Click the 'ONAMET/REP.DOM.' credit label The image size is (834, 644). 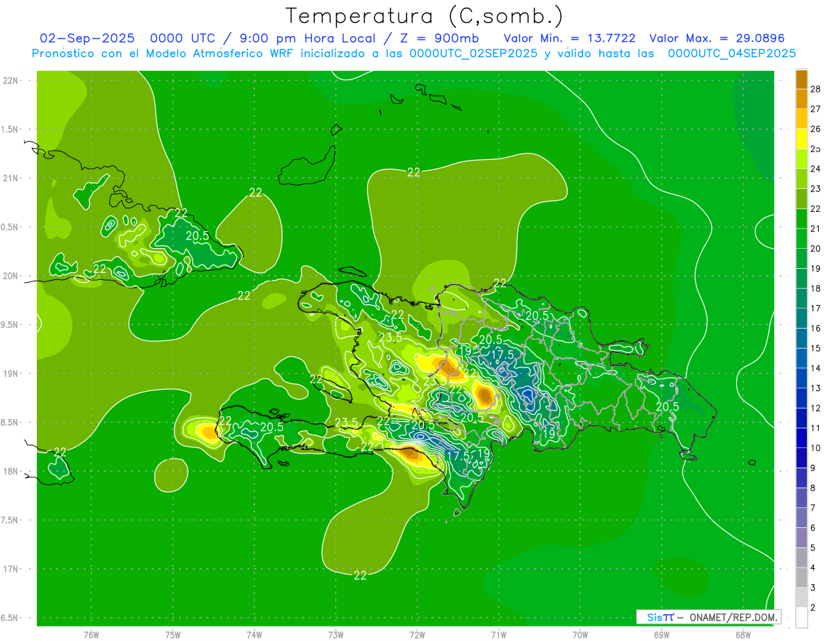734,617
